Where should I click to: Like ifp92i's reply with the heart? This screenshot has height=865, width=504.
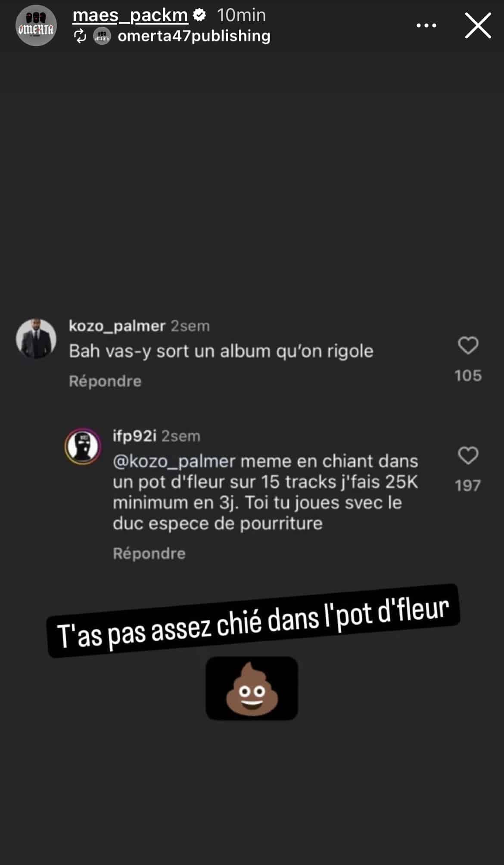coord(468,456)
